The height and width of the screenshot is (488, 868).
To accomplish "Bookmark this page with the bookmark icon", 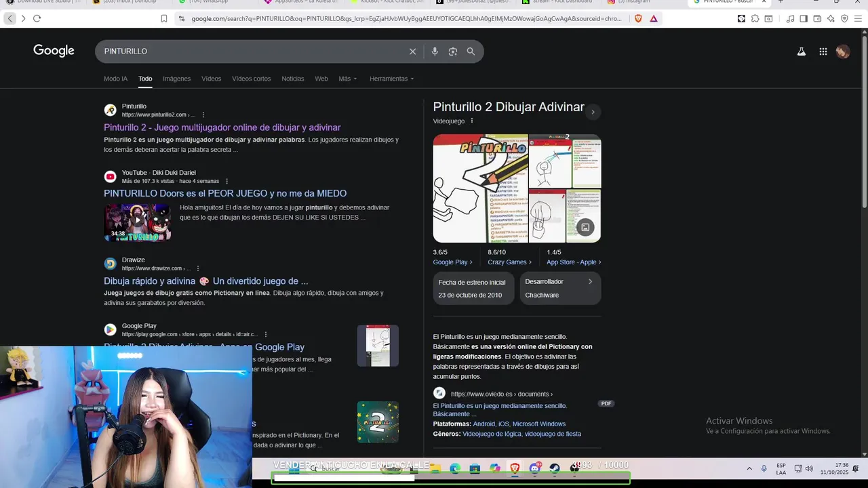I will (164, 18).
